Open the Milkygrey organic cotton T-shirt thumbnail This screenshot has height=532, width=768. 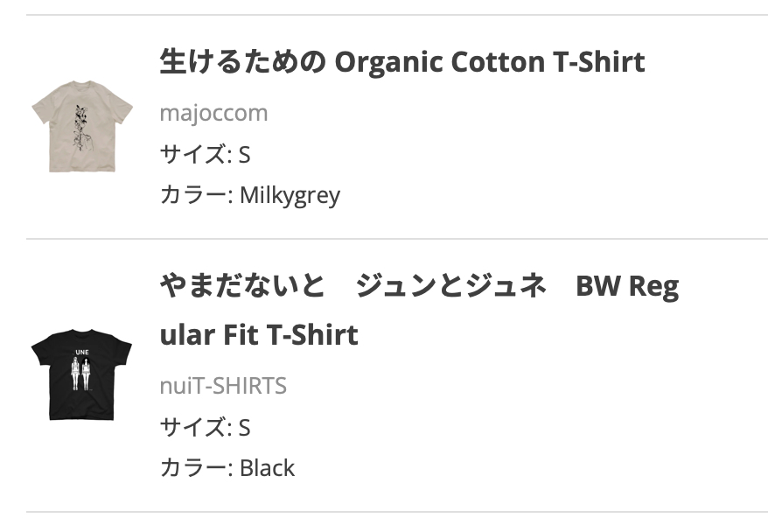[81, 125]
